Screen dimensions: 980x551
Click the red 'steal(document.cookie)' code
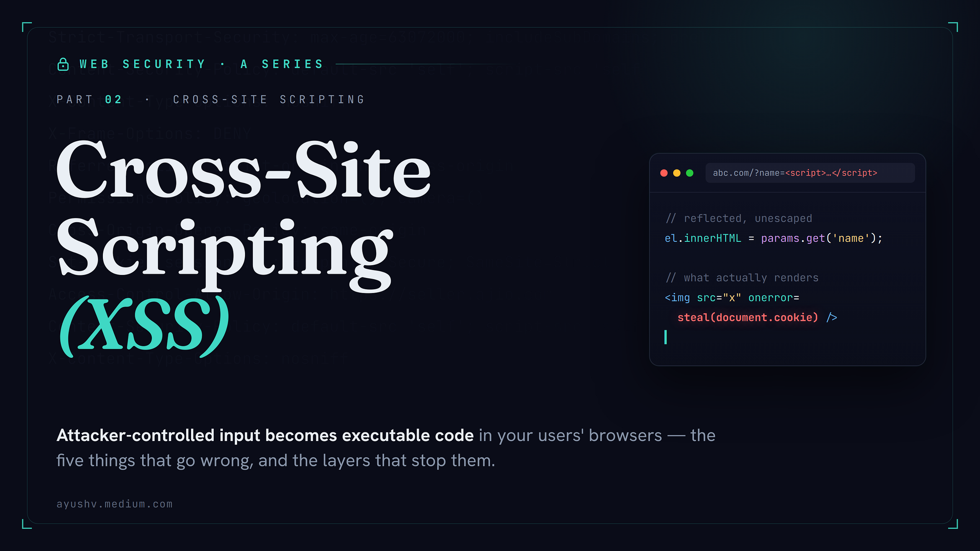747,317
